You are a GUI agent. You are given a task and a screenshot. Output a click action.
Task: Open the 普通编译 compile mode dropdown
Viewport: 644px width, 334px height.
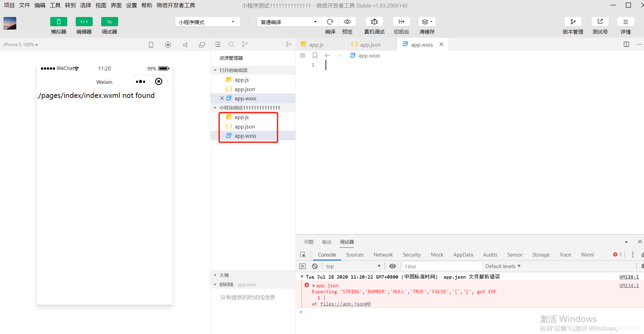(289, 22)
